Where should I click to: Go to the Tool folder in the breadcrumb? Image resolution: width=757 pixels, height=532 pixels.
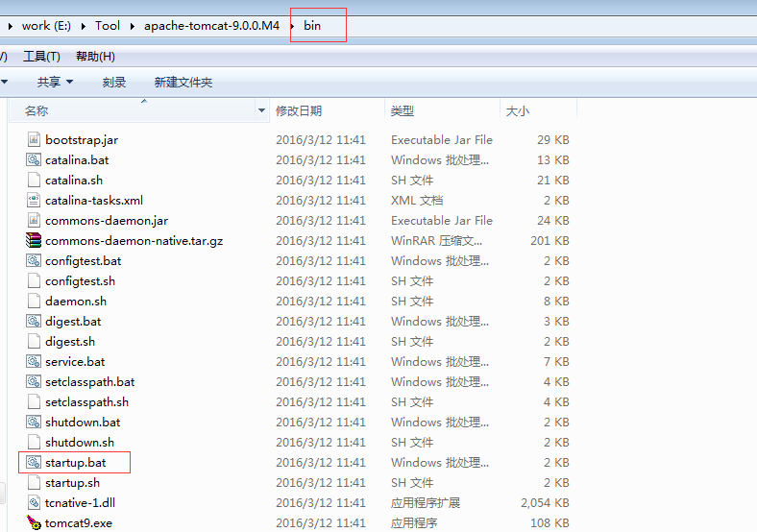coord(108,26)
